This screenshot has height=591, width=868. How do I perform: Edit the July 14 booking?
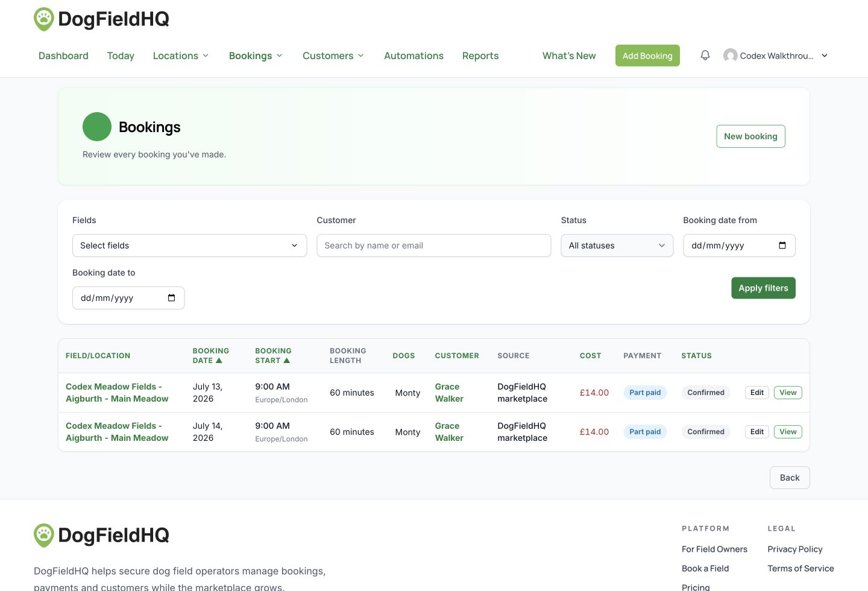[x=757, y=432]
